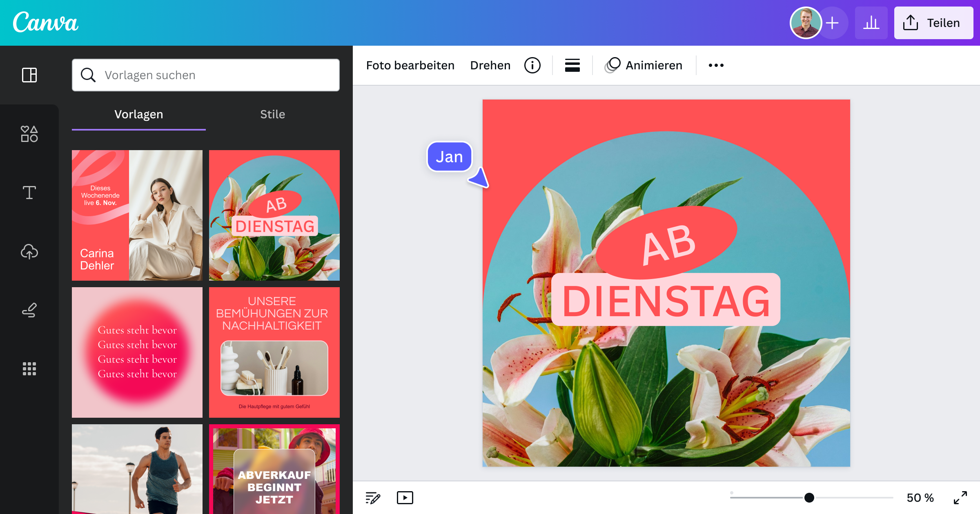The image size is (980, 514).
Task: Select the Draw tool icon
Action: 29,310
